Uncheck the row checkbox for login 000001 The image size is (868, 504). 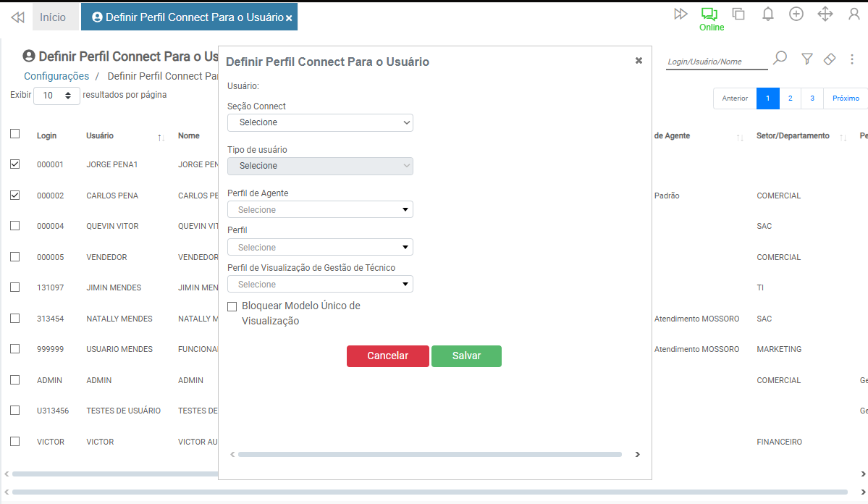[x=15, y=164]
